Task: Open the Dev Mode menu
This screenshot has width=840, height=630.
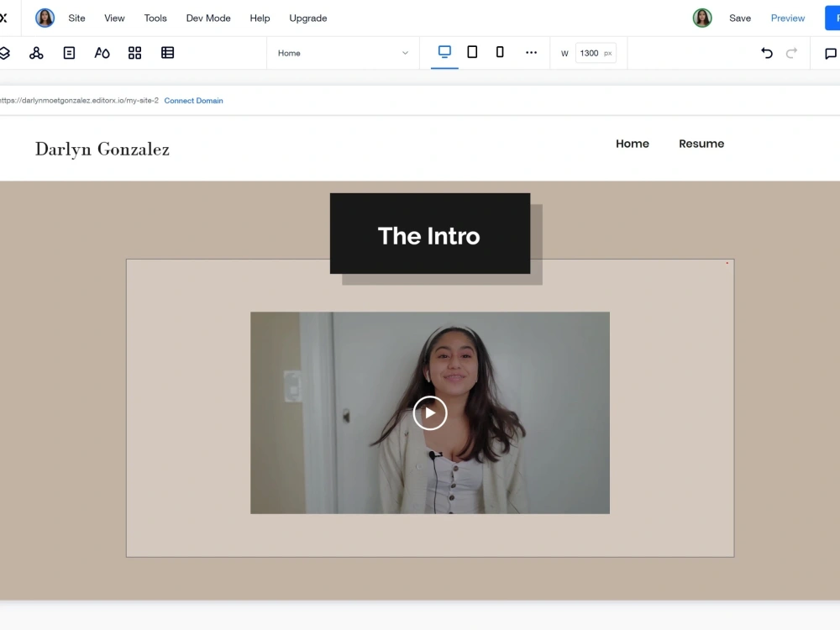Action: (208, 18)
